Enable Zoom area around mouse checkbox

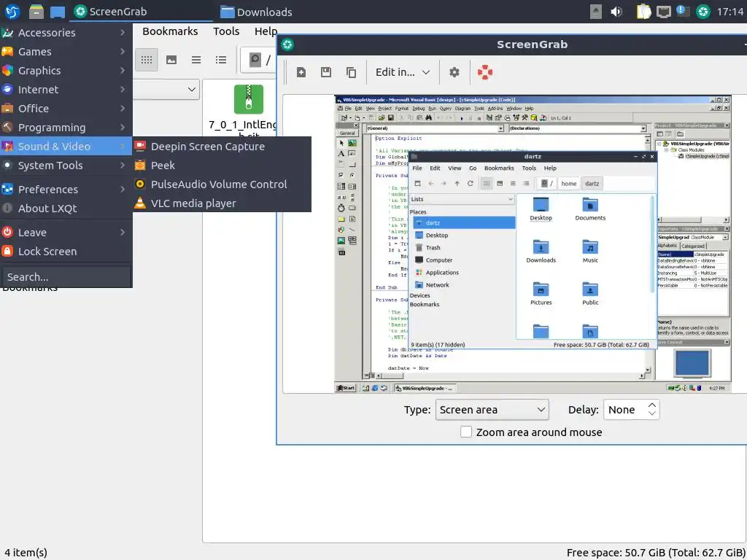click(x=466, y=432)
